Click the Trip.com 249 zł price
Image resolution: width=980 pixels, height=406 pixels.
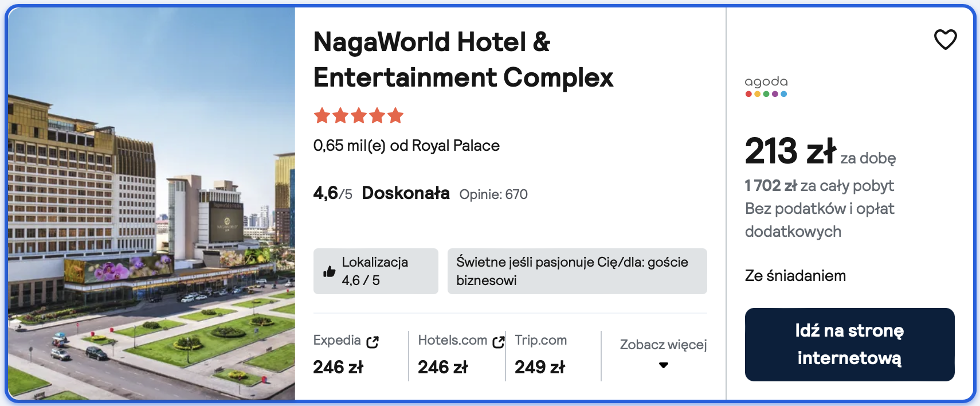539,367
